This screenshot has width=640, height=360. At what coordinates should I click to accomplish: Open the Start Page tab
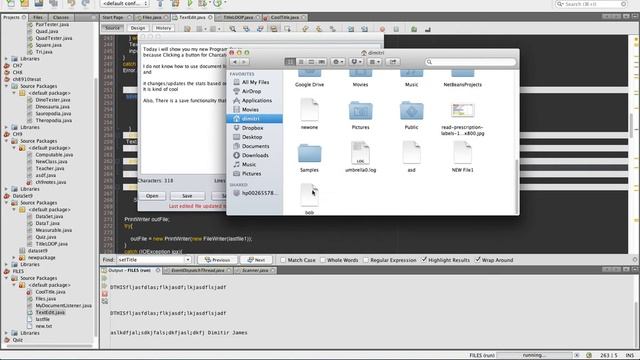113,18
